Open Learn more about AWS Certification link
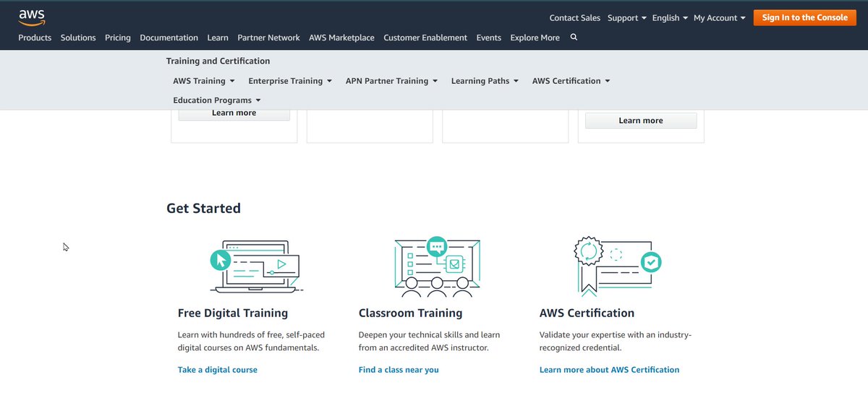Screen dimensions: 868x396 tap(610, 370)
